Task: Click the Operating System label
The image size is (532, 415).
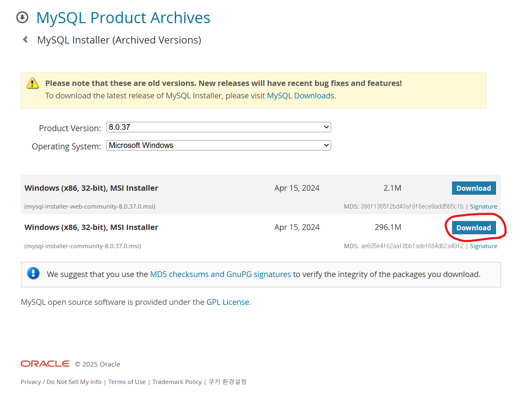Action: coord(66,147)
